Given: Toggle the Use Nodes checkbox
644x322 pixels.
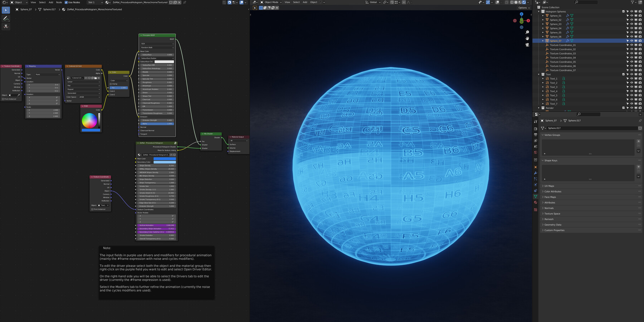Looking at the screenshot, I should point(65,2).
